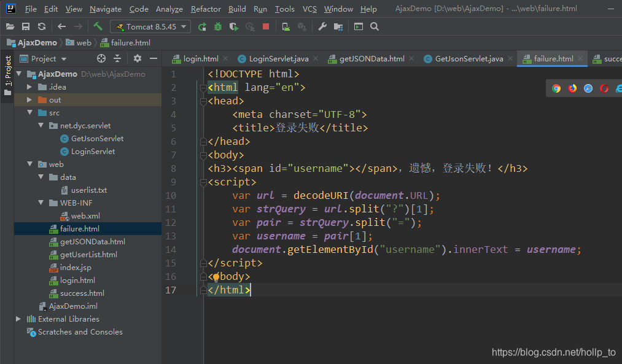Collapse the WEB-INF folder
Screen dimensions: 622x364
pyautogui.click(x=41, y=203)
